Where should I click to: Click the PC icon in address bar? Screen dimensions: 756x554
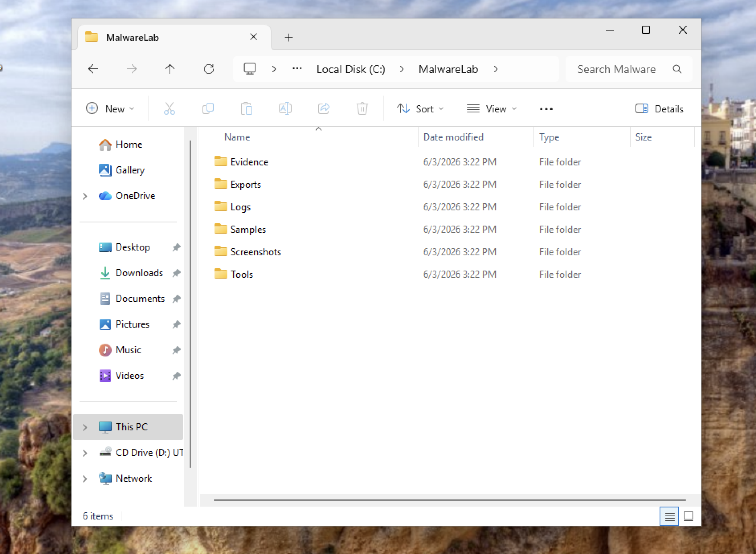click(x=250, y=69)
